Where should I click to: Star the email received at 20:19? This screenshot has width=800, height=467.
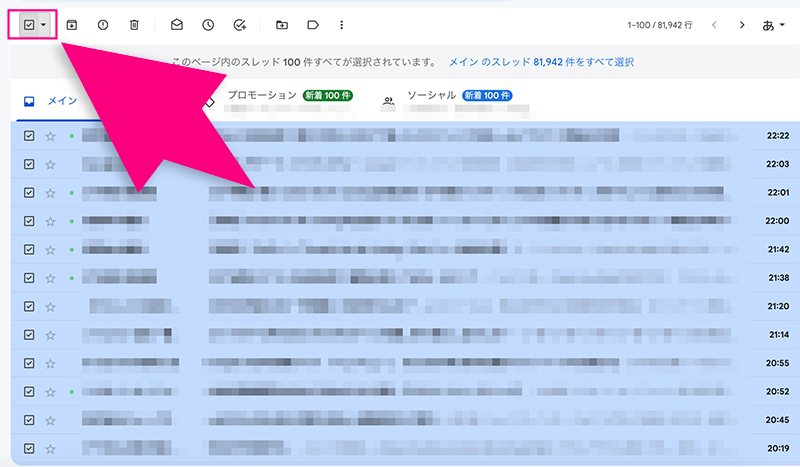[50, 449]
